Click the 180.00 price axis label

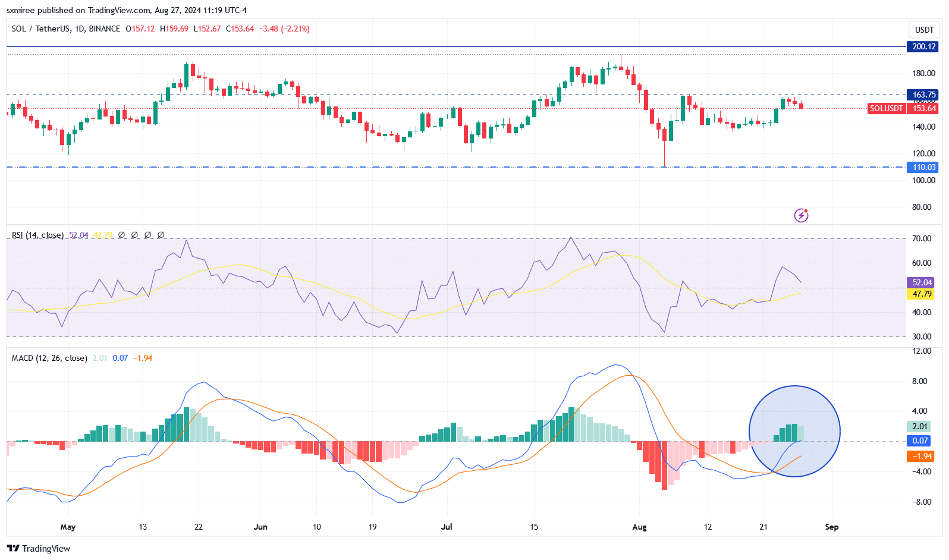click(x=923, y=73)
